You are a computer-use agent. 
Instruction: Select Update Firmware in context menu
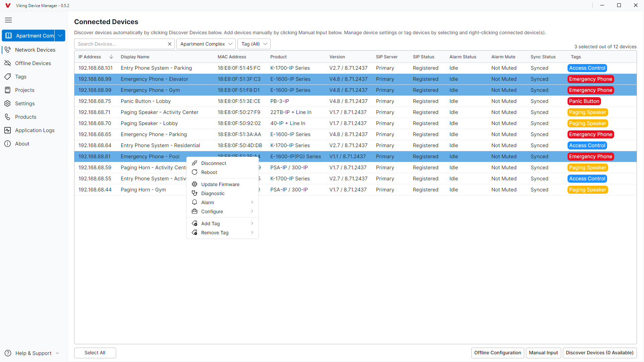pyautogui.click(x=220, y=184)
